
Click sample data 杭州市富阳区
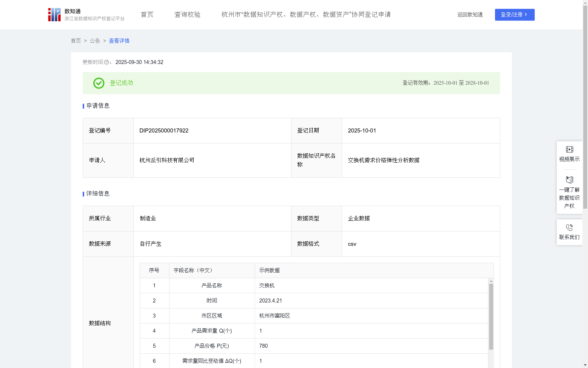(275, 316)
